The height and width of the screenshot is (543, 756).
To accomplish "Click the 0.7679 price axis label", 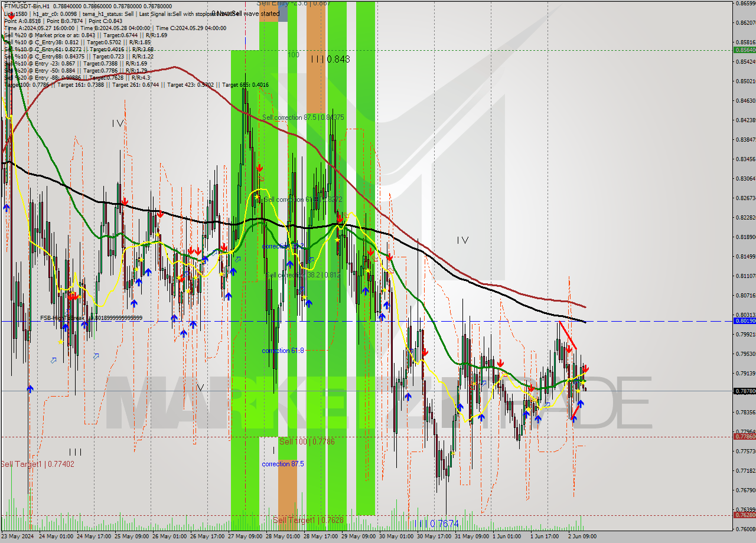I will tap(745, 490).
